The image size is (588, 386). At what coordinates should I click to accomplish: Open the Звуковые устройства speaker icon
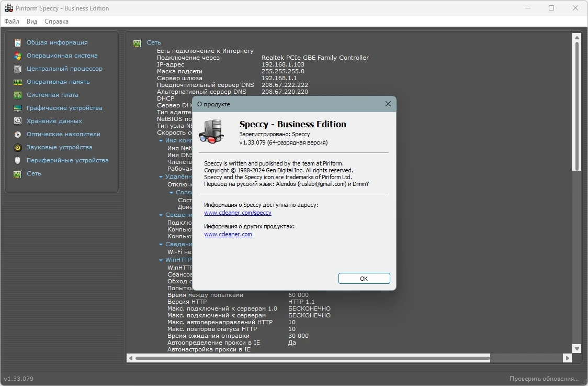(x=18, y=148)
